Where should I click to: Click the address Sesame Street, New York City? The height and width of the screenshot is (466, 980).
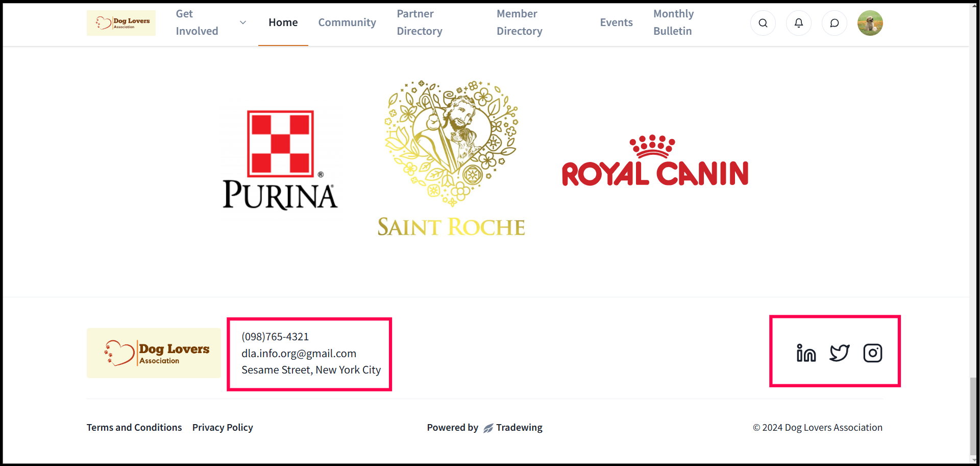pos(311,370)
